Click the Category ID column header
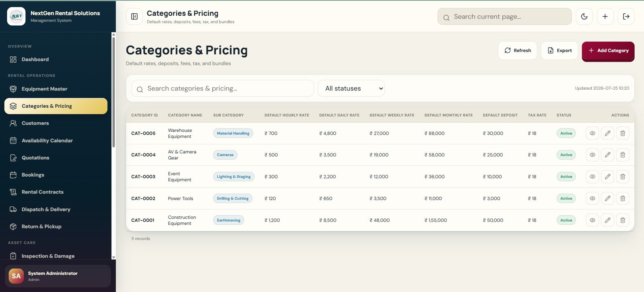The width and height of the screenshot is (644, 292). (144, 115)
